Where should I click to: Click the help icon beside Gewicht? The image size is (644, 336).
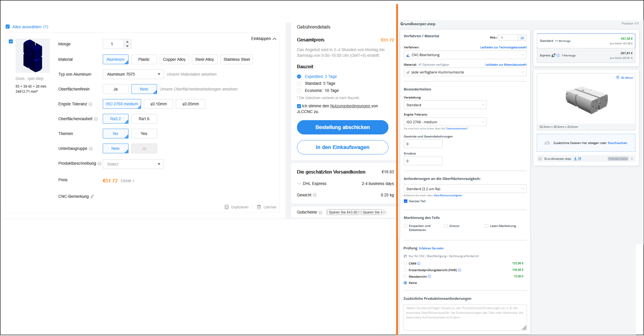point(315,195)
